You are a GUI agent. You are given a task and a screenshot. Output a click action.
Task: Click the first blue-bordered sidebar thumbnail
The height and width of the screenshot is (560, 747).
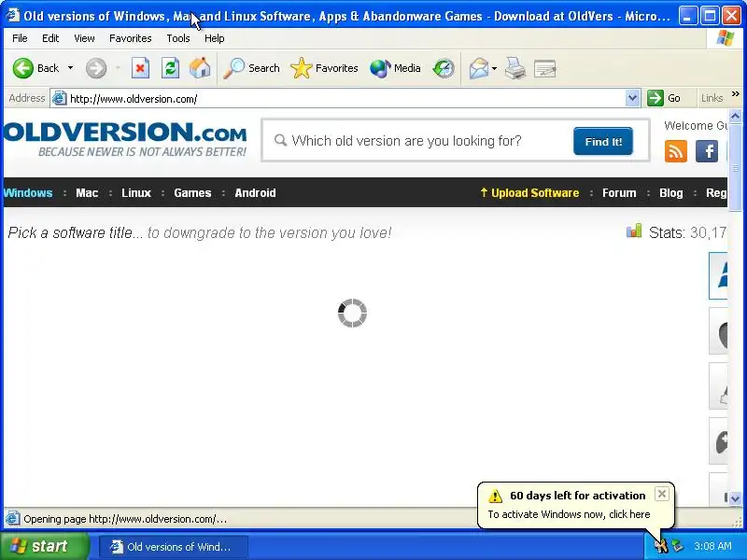pos(718,276)
